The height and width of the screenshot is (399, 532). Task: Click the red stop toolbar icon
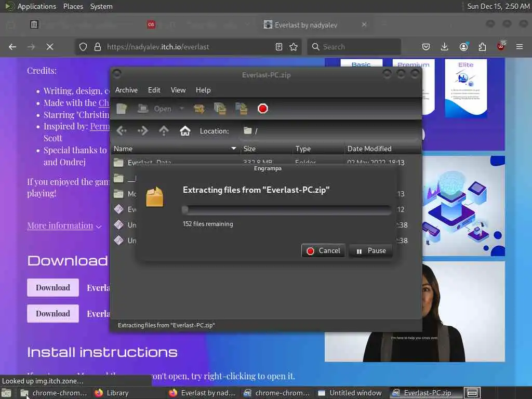(x=262, y=109)
